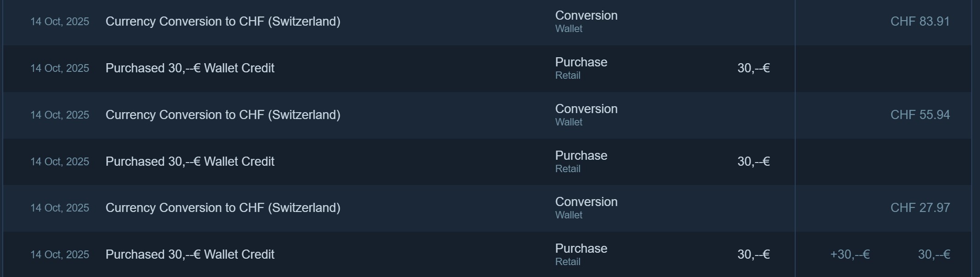Open Currency Conversion entry with CHF 27.97 balance
Image resolution: width=980 pixels, height=277 pixels.
tap(223, 208)
